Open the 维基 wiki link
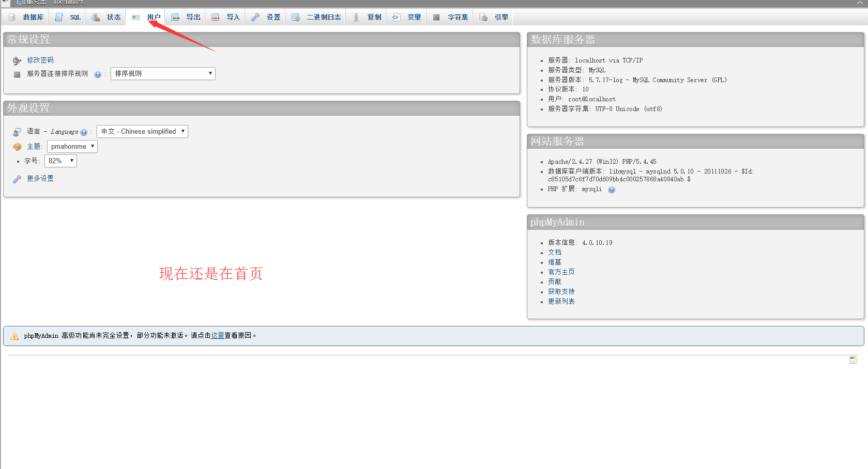The image size is (868, 469). pos(555,262)
